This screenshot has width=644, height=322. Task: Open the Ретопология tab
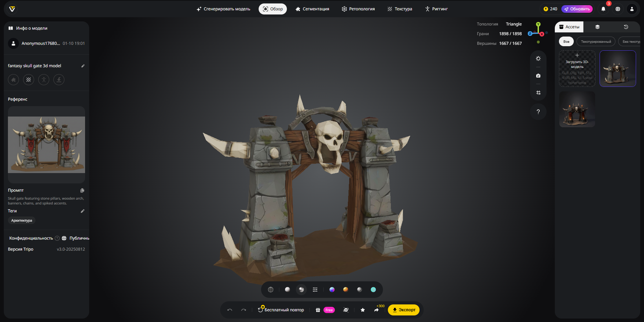[x=358, y=9]
